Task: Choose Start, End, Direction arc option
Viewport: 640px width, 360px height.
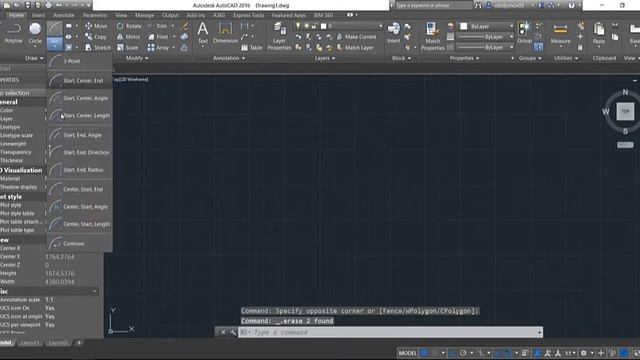Action: tap(80, 152)
